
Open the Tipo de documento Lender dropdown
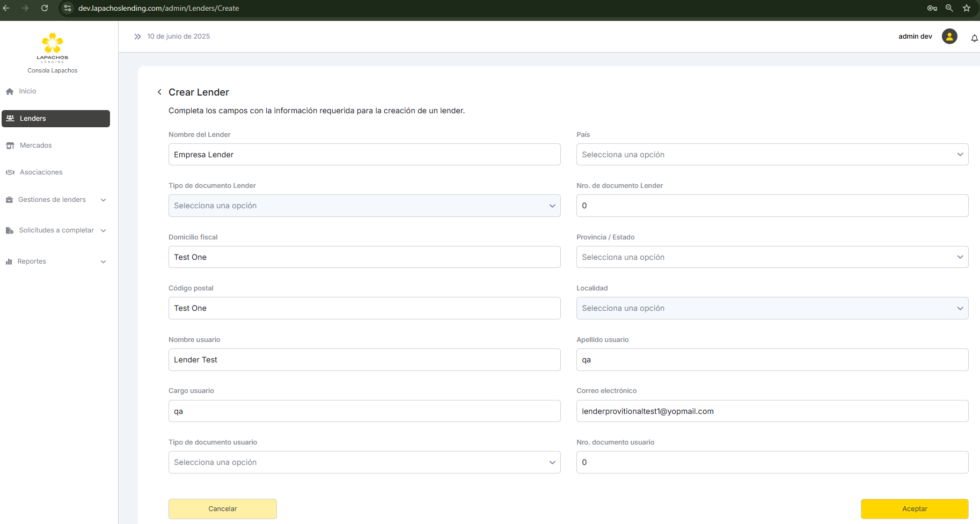click(x=364, y=206)
